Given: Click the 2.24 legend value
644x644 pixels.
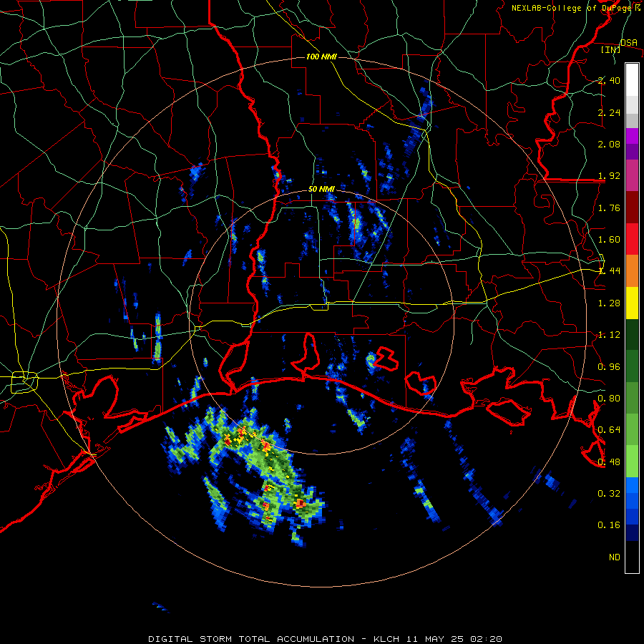Looking at the screenshot, I should click(609, 112).
